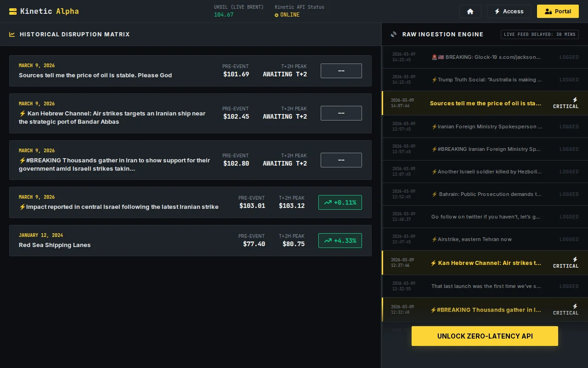Viewport: 588px width, 368px height.
Task: Click the dash badge on the $101.69 row
Action: [x=341, y=71]
